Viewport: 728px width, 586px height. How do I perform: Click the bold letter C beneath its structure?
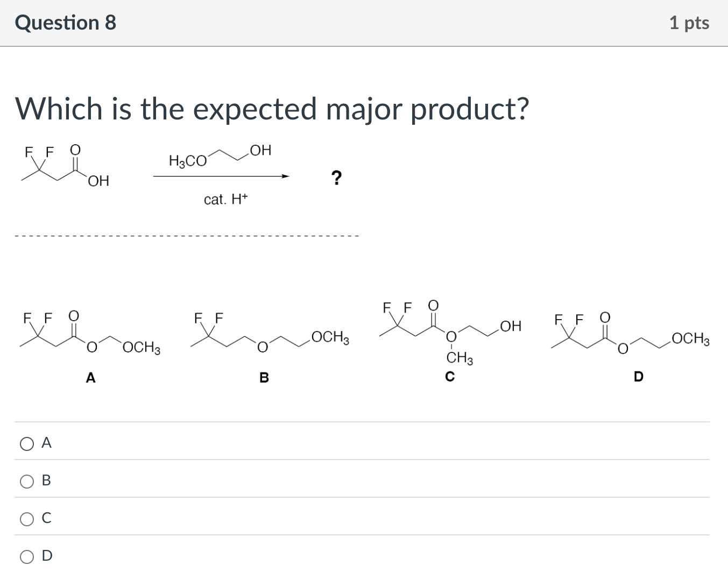click(450, 377)
